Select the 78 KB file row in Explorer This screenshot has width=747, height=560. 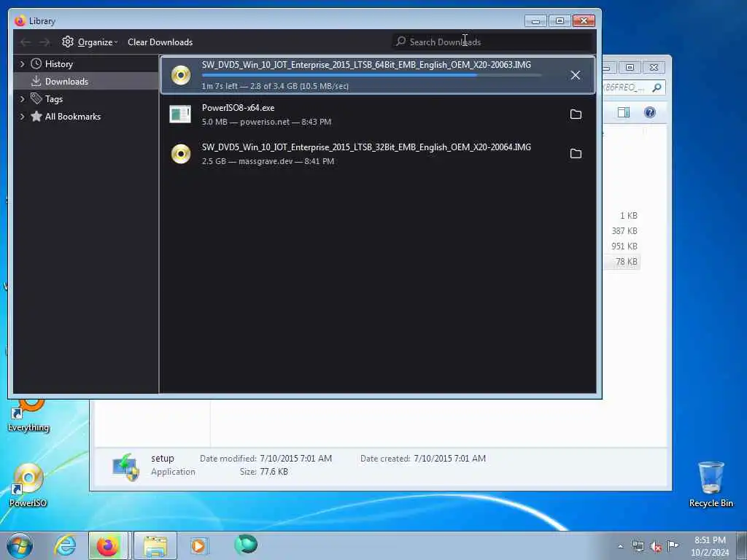(x=622, y=262)
